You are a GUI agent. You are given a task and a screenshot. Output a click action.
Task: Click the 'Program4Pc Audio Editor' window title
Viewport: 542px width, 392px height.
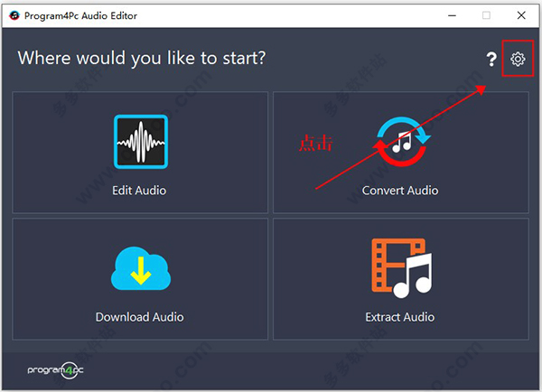point(80,16)
